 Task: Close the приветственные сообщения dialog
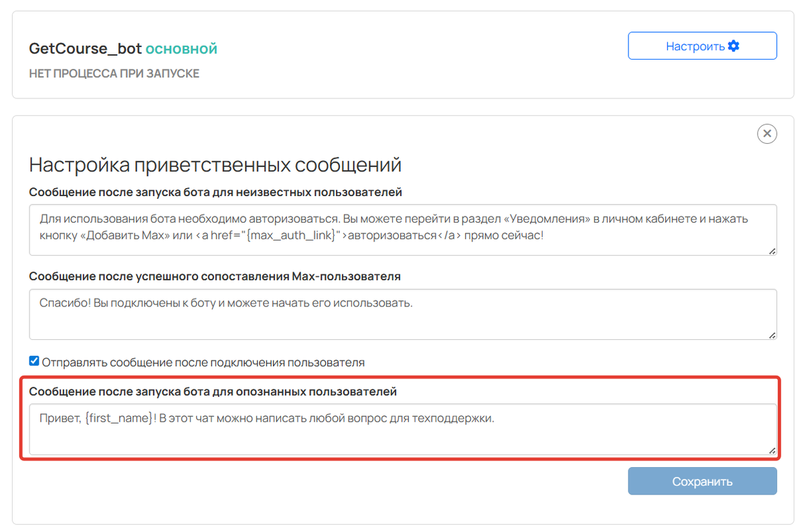767,134
